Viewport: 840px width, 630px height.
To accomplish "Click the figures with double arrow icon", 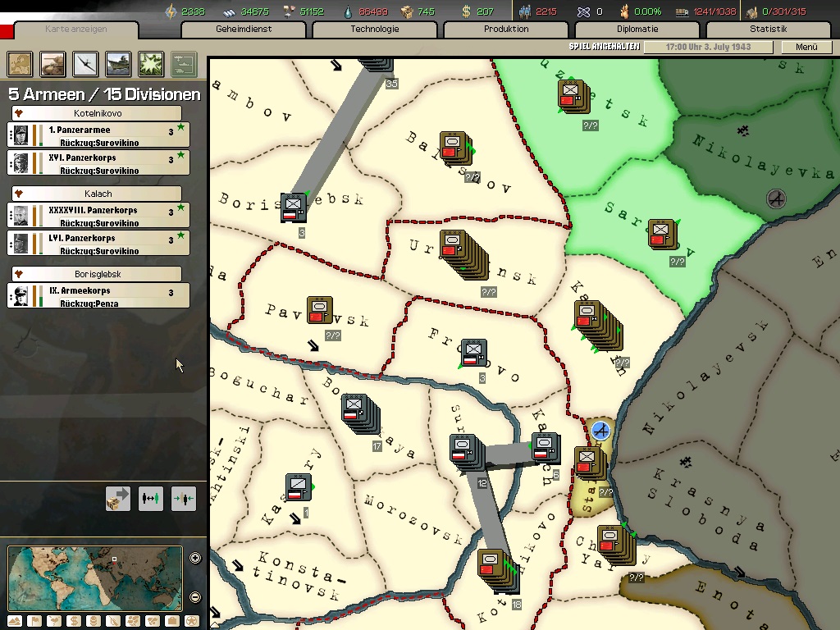I will click(x=151, y=499).
